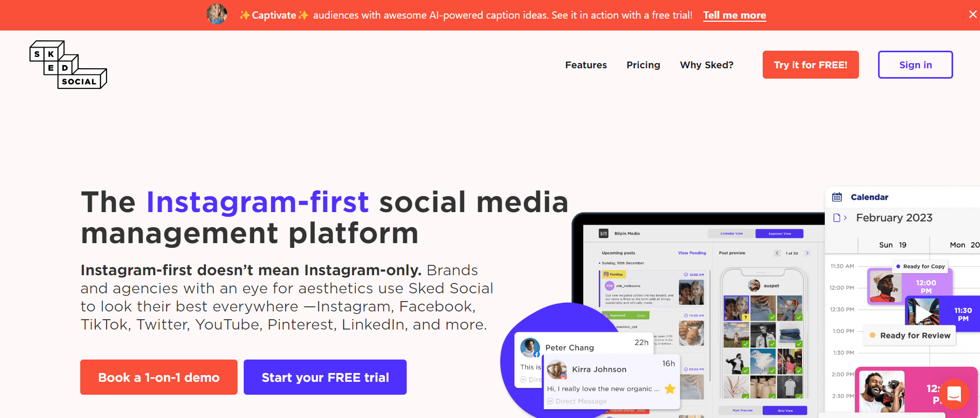Click the Instagram icon on the Pending badge
This screenshot has height=418, width=980.
tap(606, 274)
